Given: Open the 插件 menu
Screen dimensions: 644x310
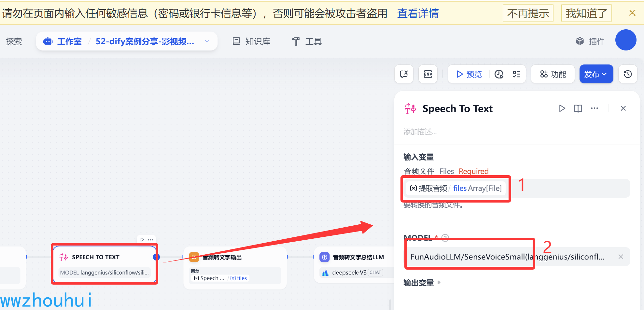Looking at the screenshot, I should click(x=590, y=41).
